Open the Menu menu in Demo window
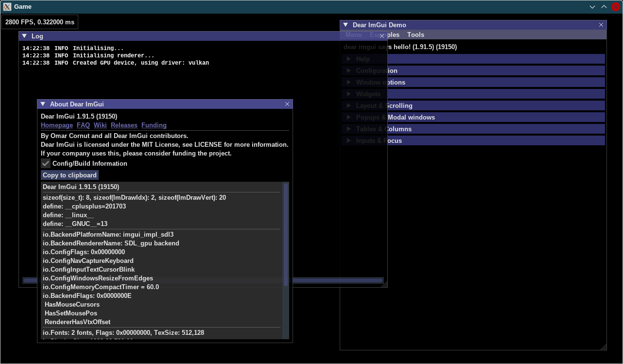 [x=353, y=35]
